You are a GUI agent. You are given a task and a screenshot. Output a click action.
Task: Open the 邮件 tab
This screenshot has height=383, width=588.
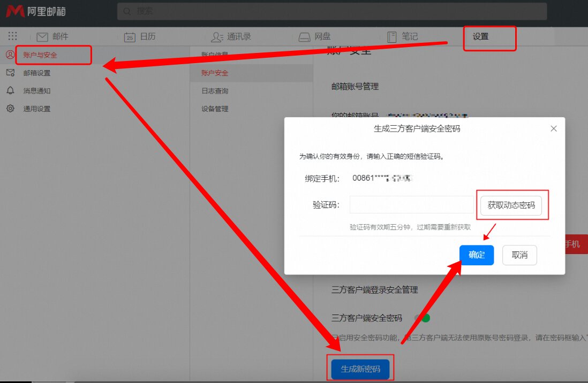coord(61,36)
